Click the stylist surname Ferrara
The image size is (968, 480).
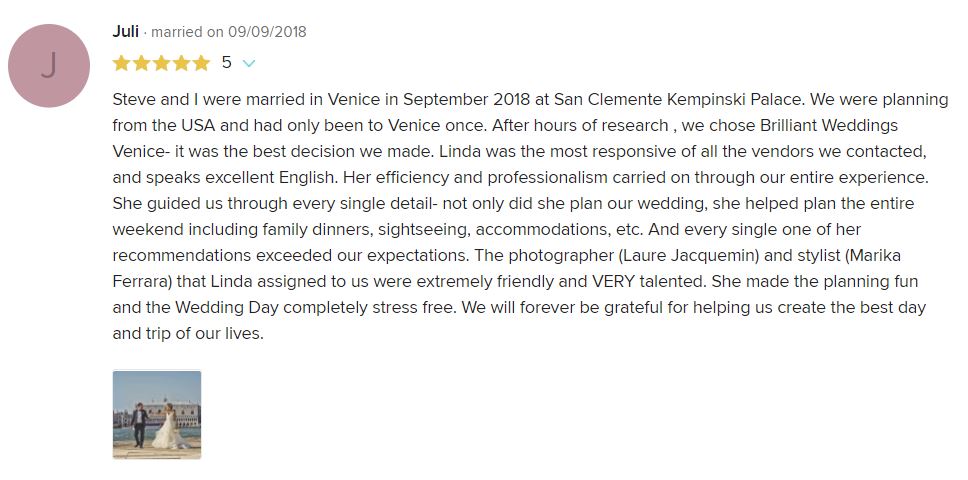tap(143, 282)
